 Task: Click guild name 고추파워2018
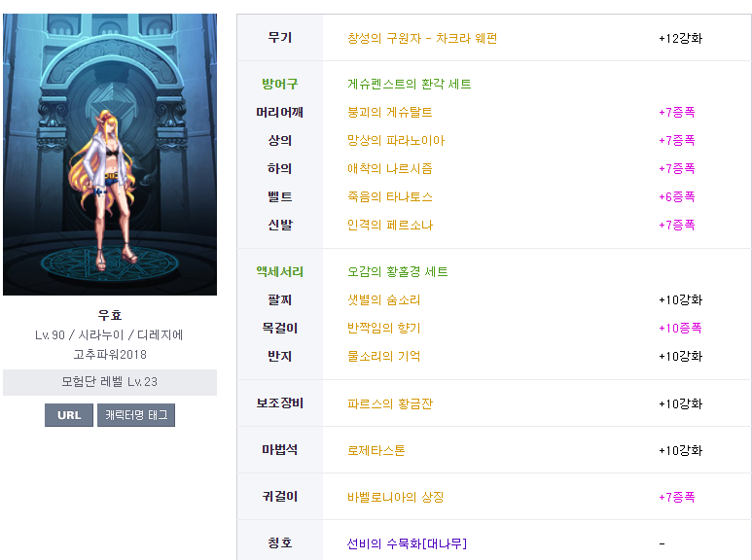point(110,354)
